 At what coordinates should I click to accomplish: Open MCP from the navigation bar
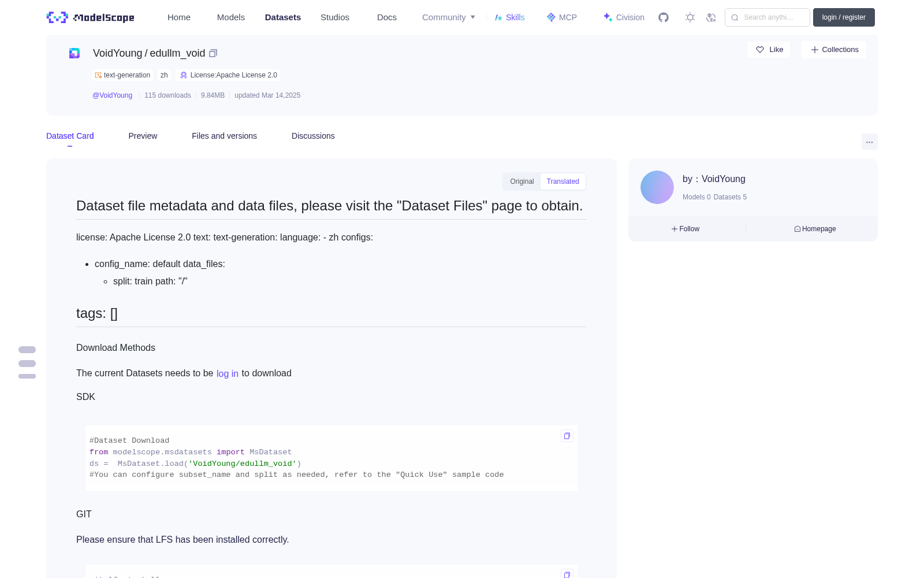pos(562,17)
